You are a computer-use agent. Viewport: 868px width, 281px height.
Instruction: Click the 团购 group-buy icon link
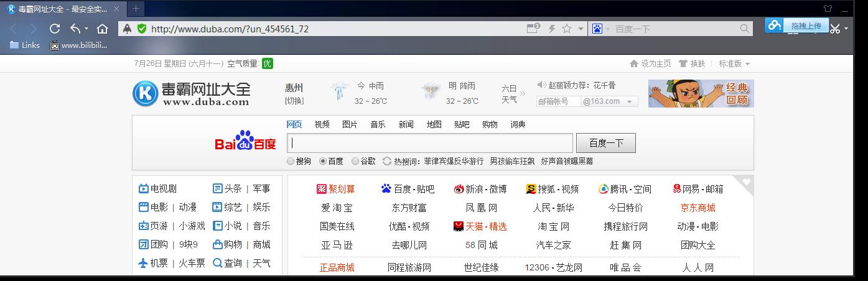pos(153,244)
